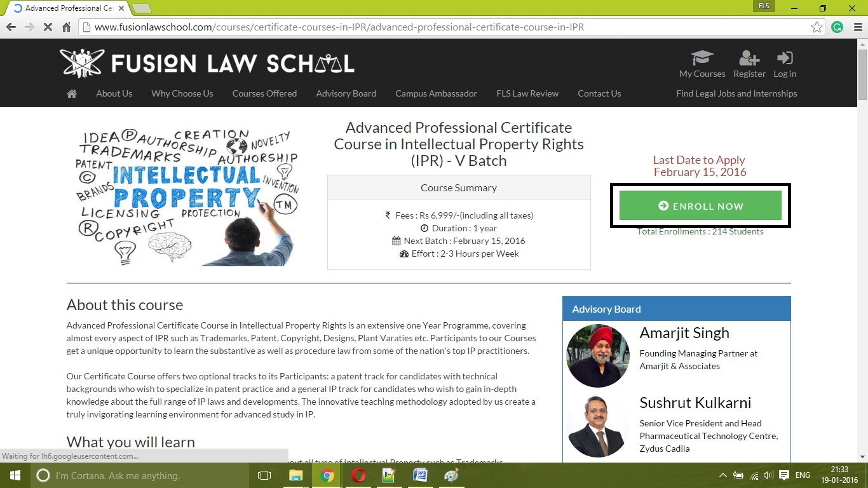The width and height of the screenshot is (868, 488).
Task: Click the Duration 1 year line
Action: coord(459,228)
